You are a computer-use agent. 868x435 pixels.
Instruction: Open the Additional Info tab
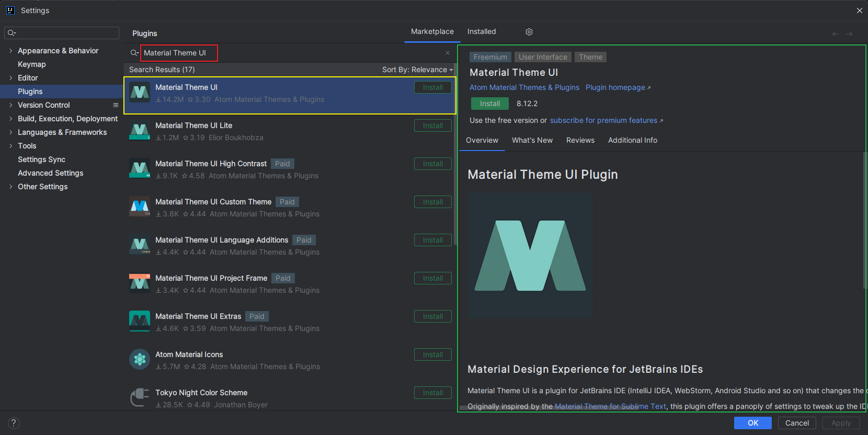pos(633,140)
